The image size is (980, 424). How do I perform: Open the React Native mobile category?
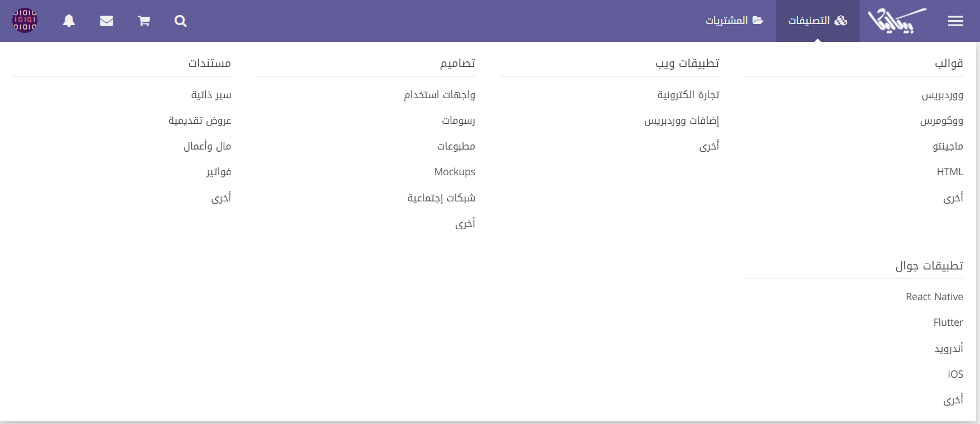(934, 297)
